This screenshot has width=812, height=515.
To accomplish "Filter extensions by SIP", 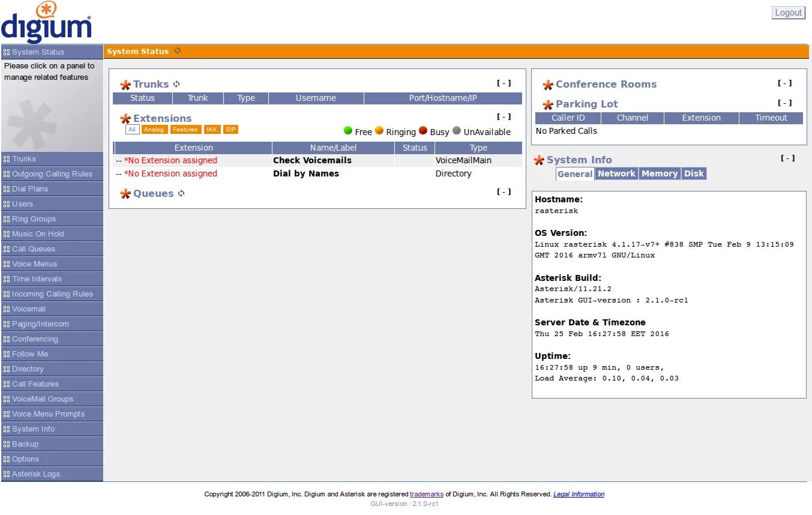I will [230, 130].
